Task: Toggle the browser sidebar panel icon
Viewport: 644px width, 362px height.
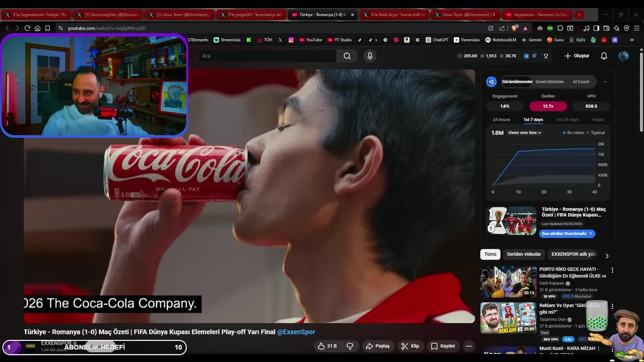Action: tap(596, 28)
